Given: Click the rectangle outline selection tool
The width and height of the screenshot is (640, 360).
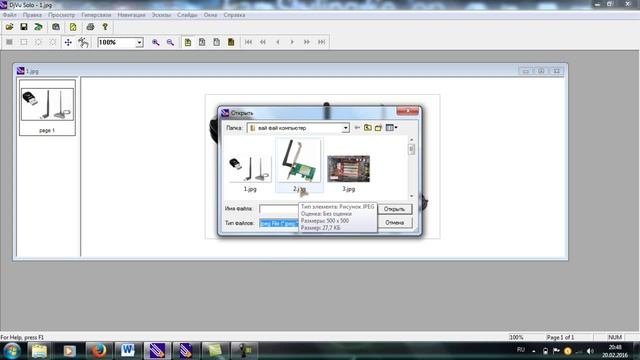Looking at the screenshot, I should click(x=24, y=42).
